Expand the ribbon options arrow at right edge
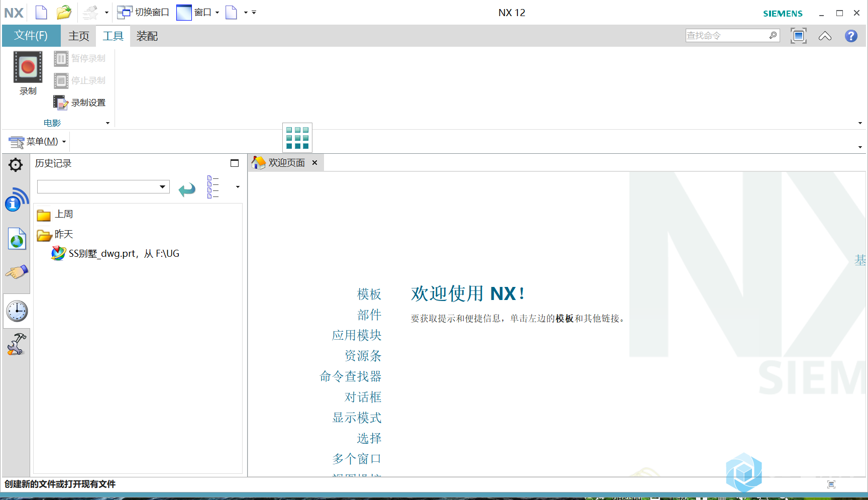868x500 pixels. pyautogui.click(x=860, y=123)
